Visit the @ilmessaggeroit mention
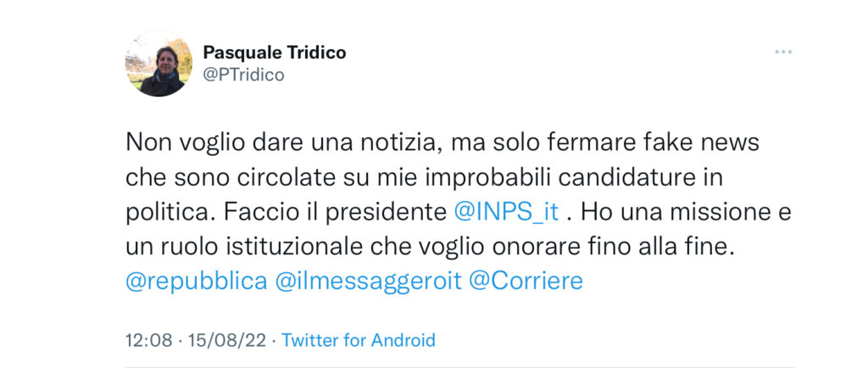868x368 pixels. tap(368, 282)
